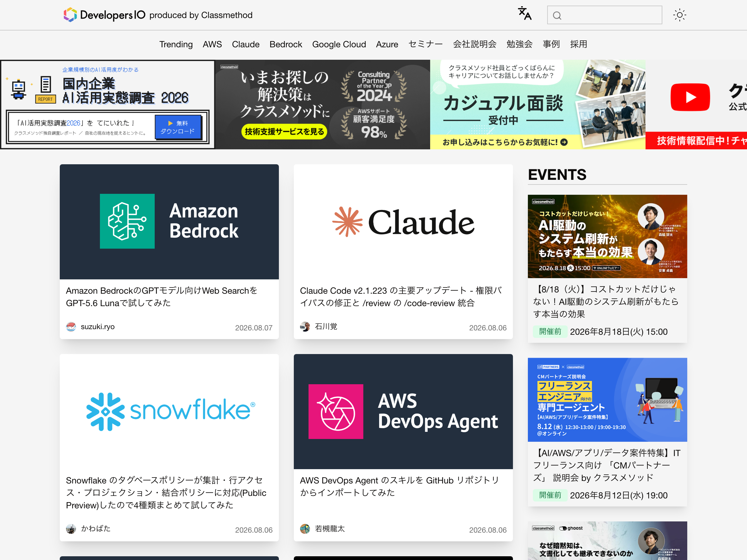This screenshot has width=747, height=560.
Task: Open the Azure menu item
Action: click(387, 44)
